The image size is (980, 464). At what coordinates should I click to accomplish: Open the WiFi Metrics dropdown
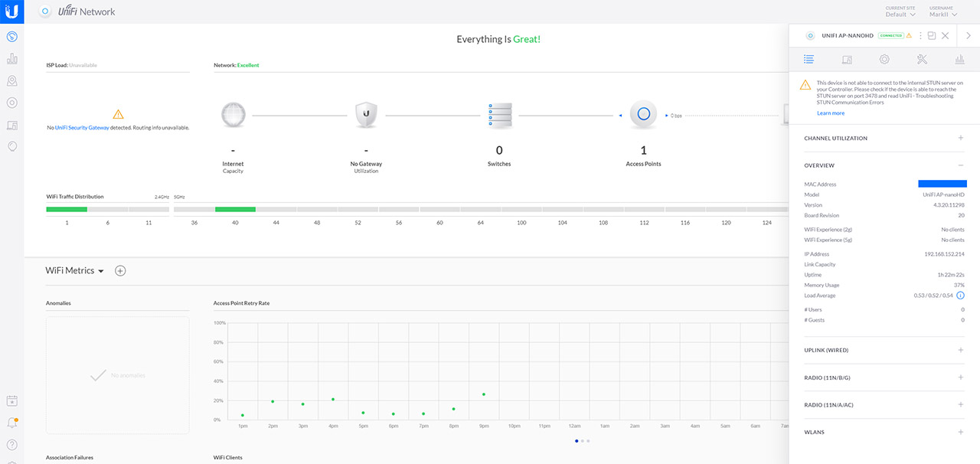(x=74, y=270)
